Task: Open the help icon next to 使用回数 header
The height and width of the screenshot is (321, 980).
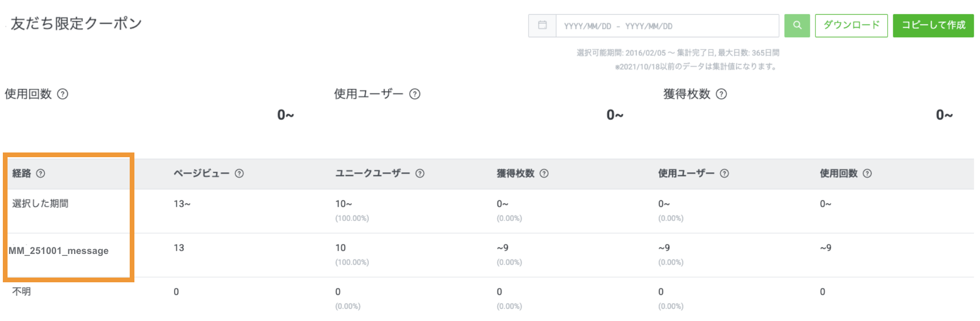Action: (x=63, y=94)
